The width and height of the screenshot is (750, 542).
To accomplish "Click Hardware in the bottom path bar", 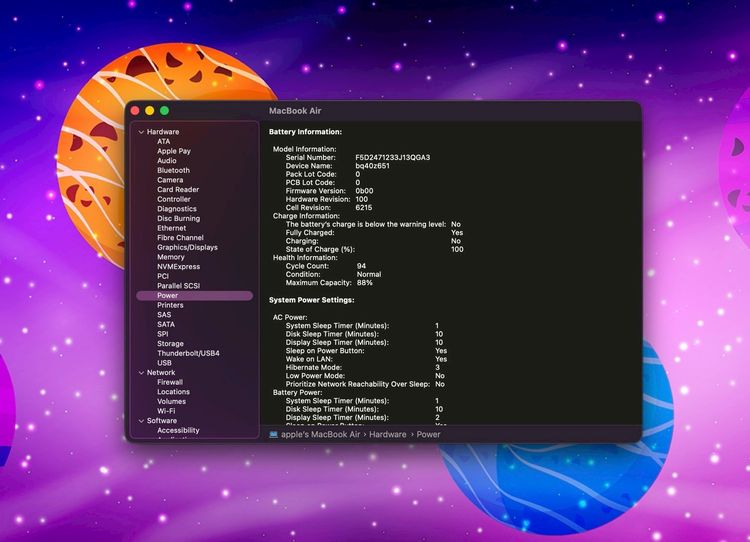I will point(387,435).
